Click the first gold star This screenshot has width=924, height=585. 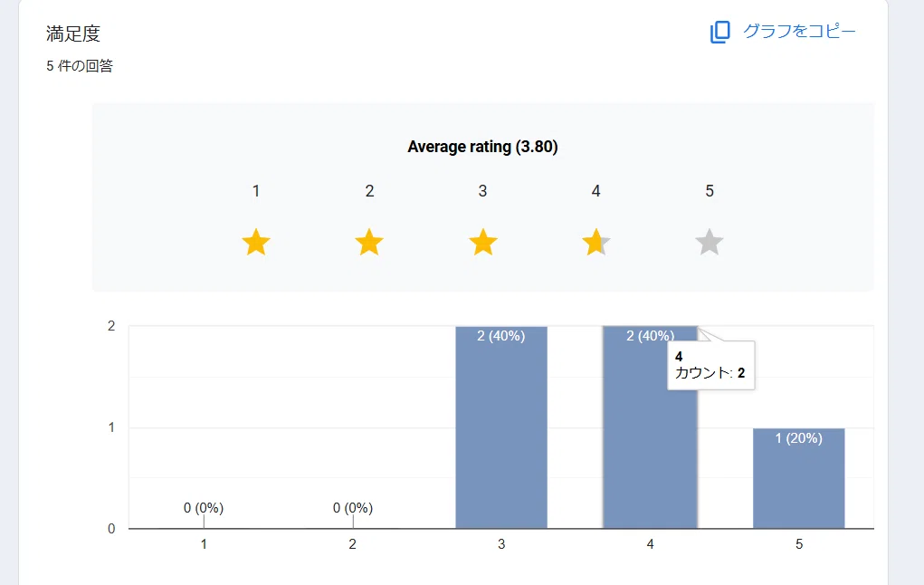256,242
